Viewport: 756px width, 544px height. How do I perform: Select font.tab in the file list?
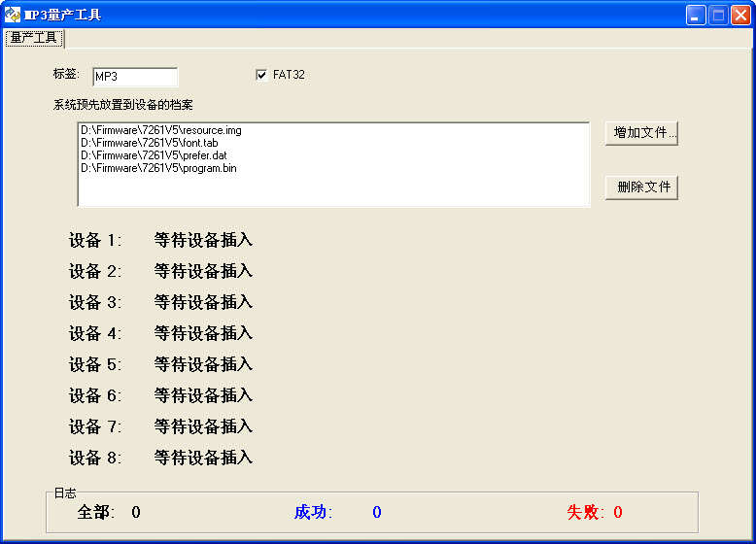tap(149, 143)
